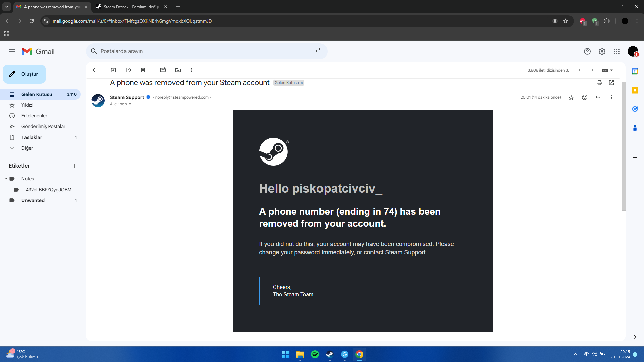644x362 pixels.
Task: Print the whole conversation
Action: pos(599,83)
